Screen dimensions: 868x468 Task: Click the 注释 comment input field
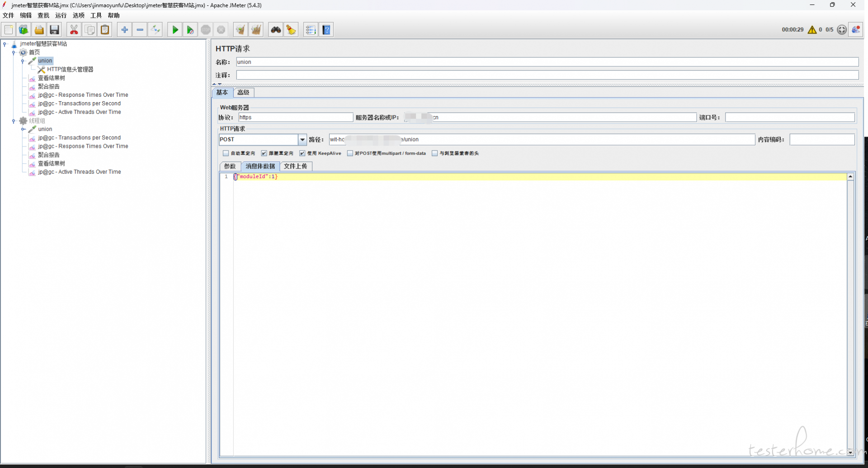pos(547,75)
